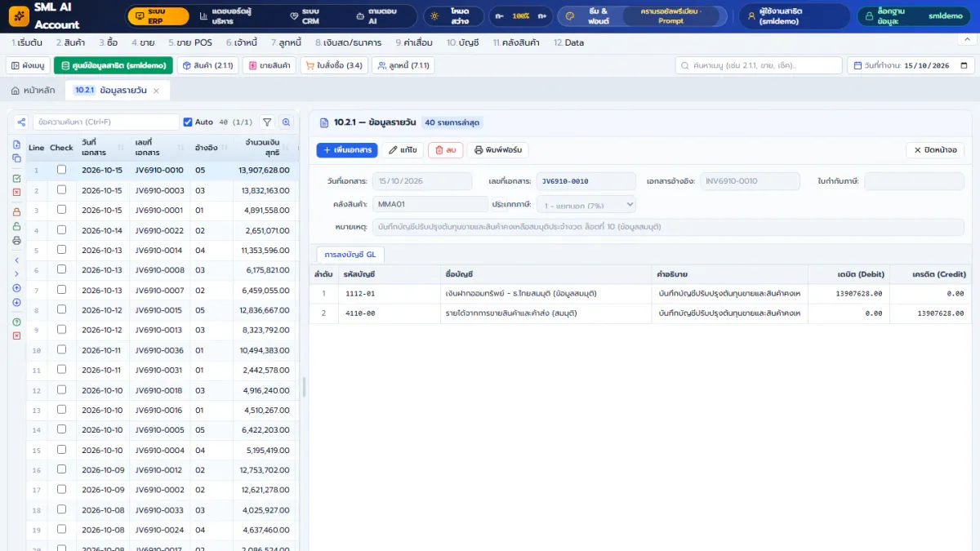The height and width of the screenshot is (551, 980).
Task: Click the green unlock icon in left sidebar
Action: tap(16, 226)
